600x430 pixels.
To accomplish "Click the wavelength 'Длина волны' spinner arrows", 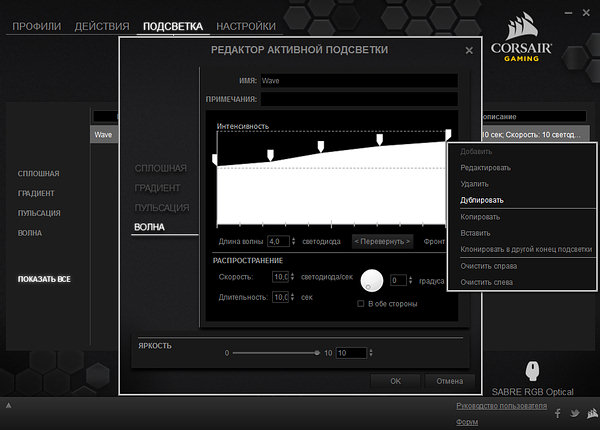I will [x=292, y=241].
